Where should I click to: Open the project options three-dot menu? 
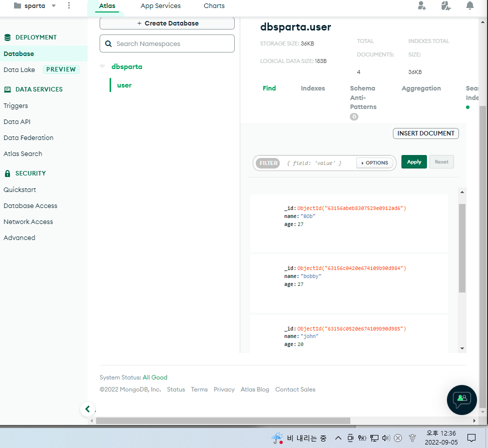click(x=69, y=5)
